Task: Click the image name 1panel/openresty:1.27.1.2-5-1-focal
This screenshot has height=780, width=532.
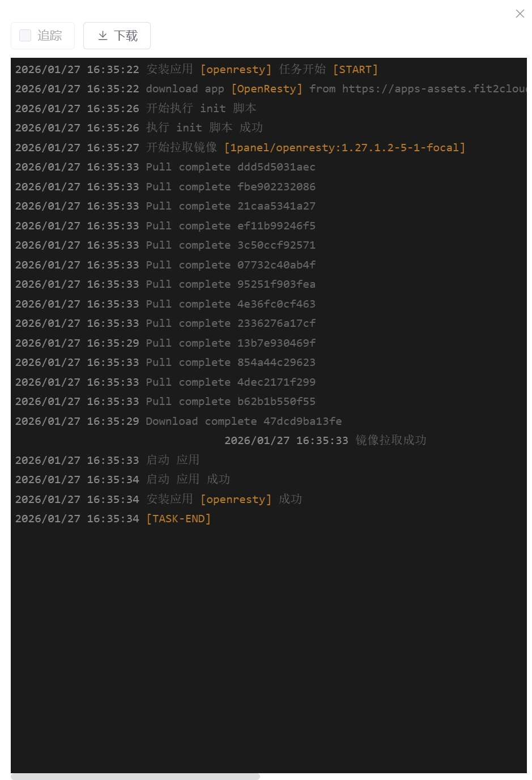Action: 344,148
